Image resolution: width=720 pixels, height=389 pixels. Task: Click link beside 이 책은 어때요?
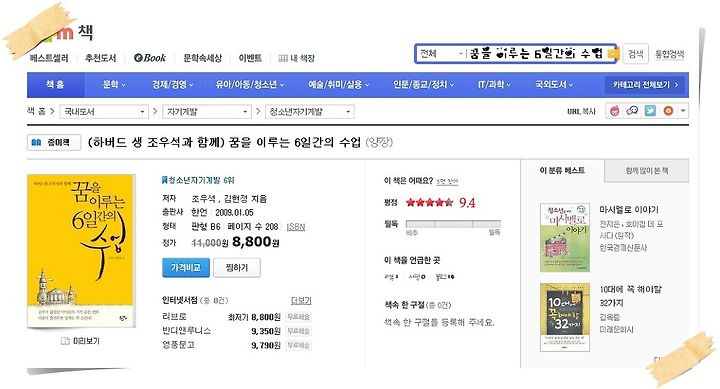[447, 181]
